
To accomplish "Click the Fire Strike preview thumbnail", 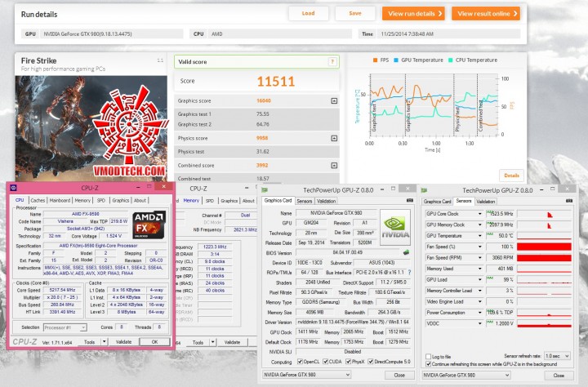I will click(x=91, y=129).
